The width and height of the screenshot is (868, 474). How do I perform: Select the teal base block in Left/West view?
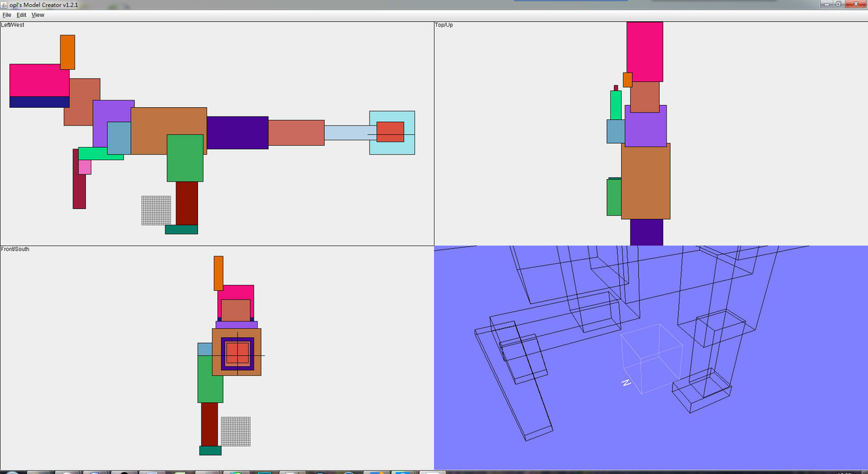pos(182,229)
